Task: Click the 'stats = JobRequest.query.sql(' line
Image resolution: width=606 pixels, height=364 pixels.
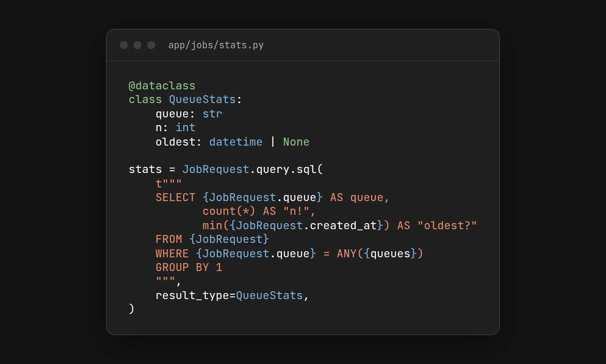Action: tap(226, 169)
